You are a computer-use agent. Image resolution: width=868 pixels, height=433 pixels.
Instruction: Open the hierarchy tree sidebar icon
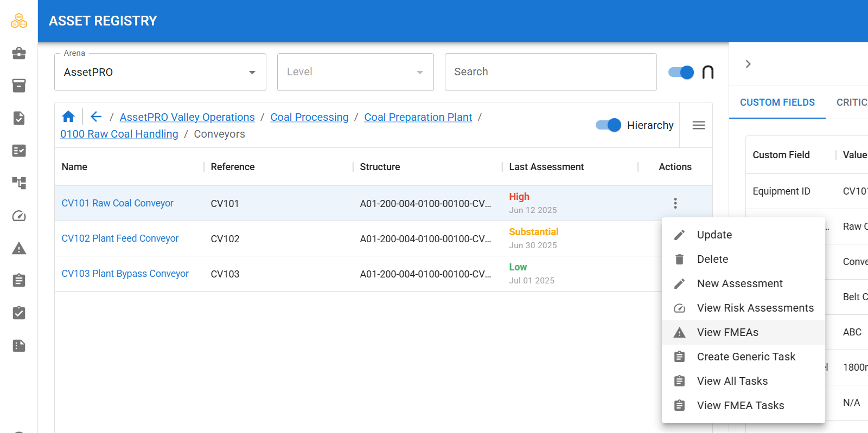19,183
